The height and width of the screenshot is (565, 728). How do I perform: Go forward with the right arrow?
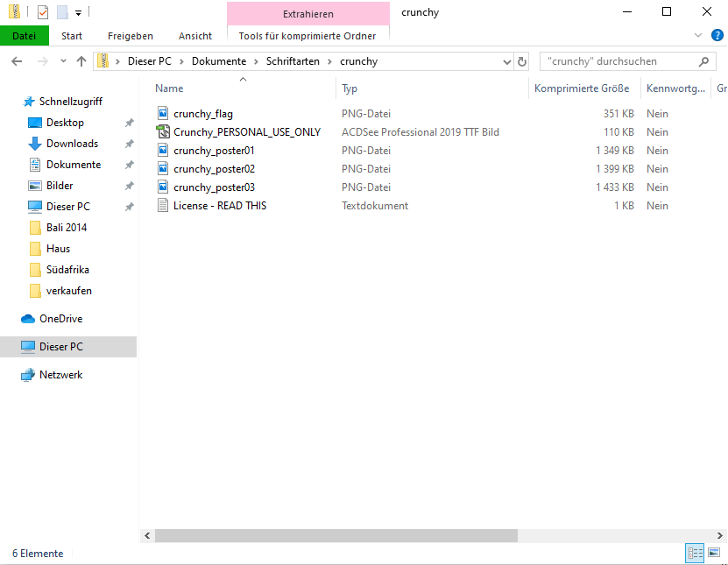point(42,61)
